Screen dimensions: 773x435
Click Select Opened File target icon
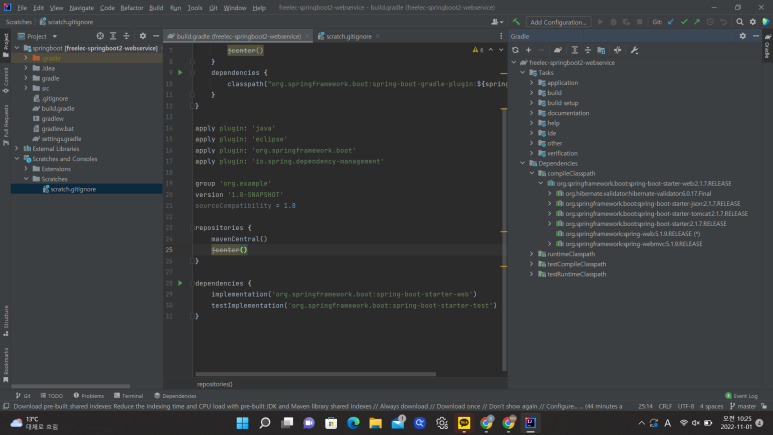point(100,36)
